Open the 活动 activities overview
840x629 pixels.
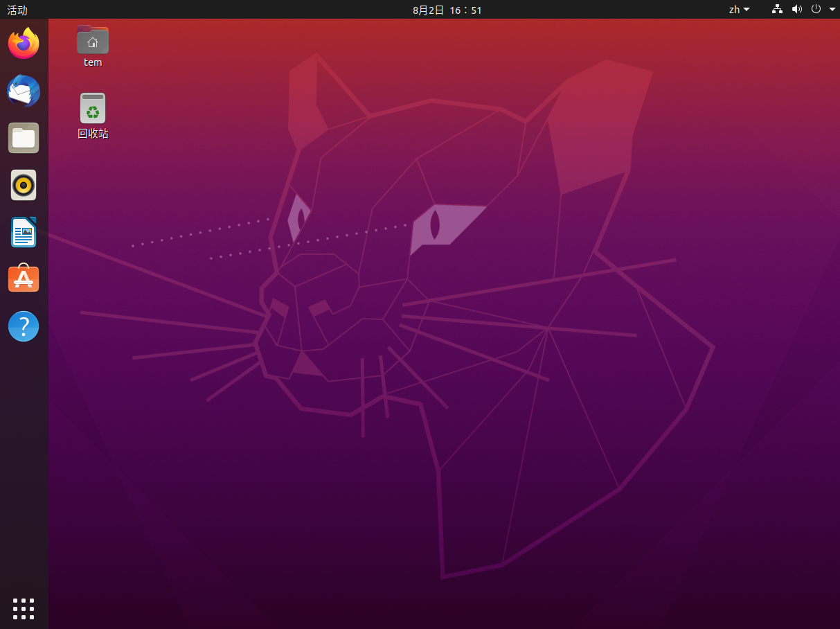click(x=17, y=10)
